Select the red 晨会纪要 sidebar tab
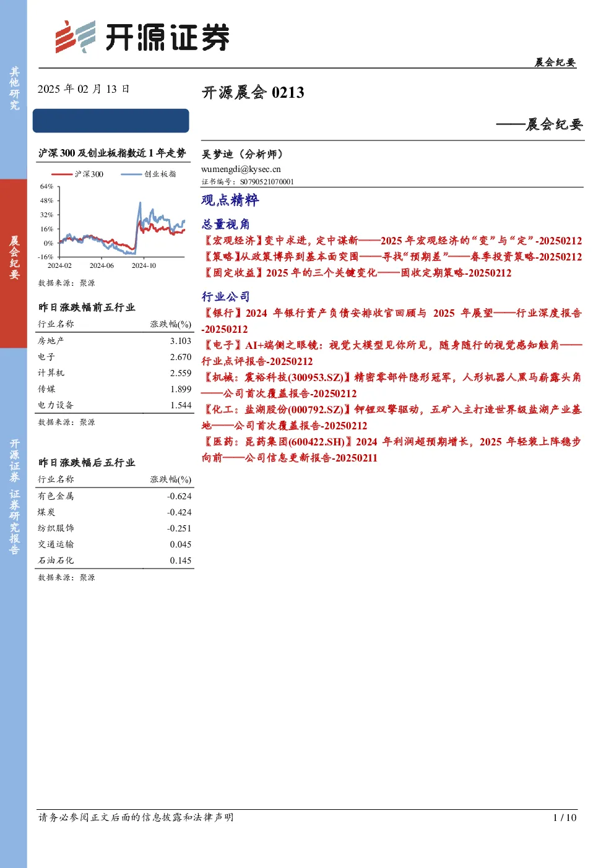614x868 pixels. (14, 263)
